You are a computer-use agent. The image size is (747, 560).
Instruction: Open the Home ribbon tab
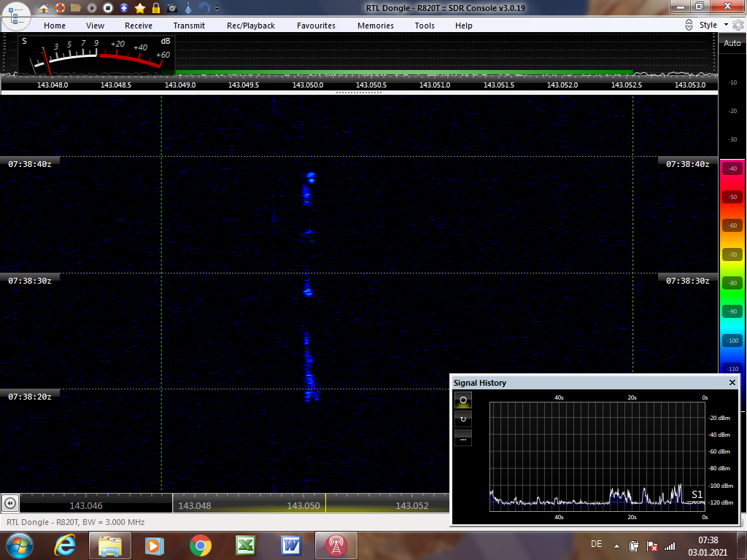pos(55,26)
